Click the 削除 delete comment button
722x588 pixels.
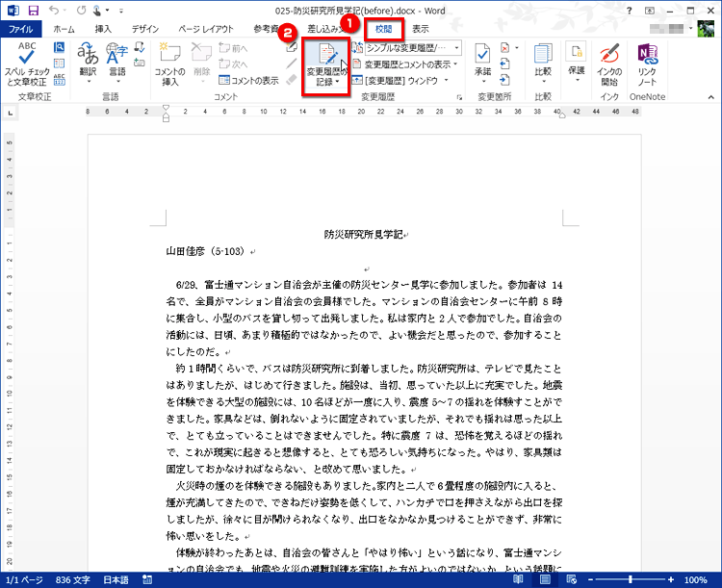point(201,64)
